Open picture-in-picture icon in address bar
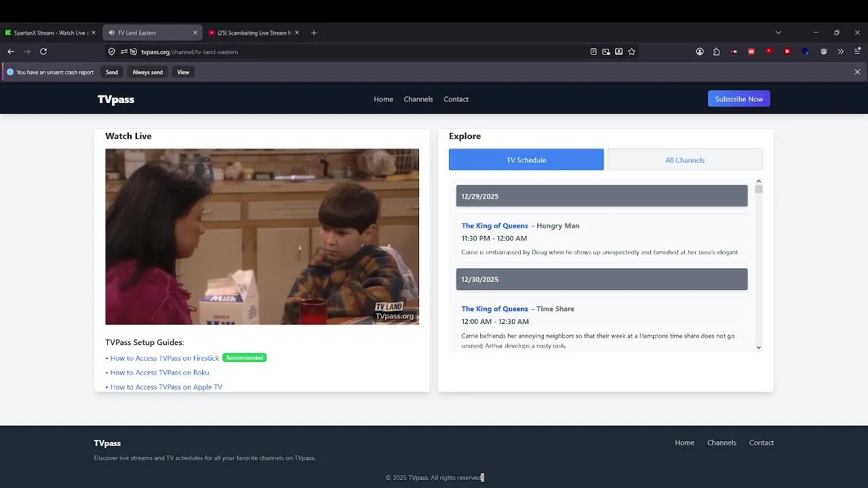Image resolution: width=868 pixels, height=488 pixels. (x=606, y=52)
